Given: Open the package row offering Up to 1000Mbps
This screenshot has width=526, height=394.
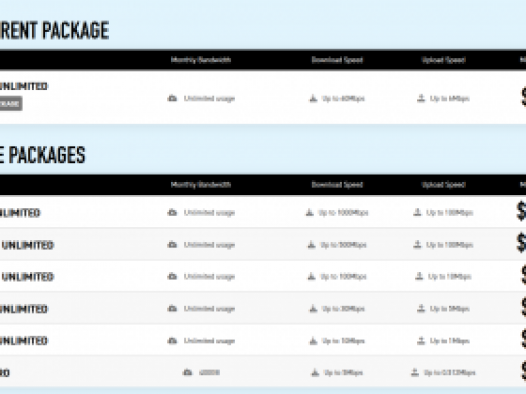Looking at the screenshot, I should pyautogui.click(x=263, y=212).
